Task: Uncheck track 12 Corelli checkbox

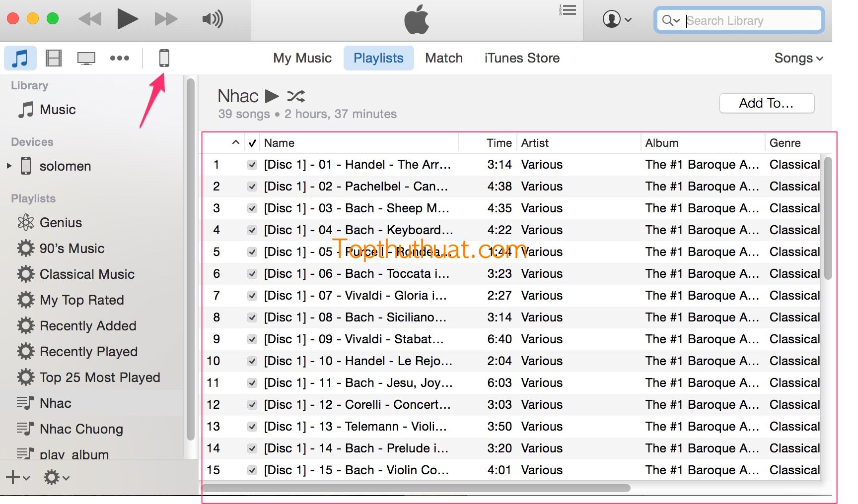Action: [x=252, y=405]
